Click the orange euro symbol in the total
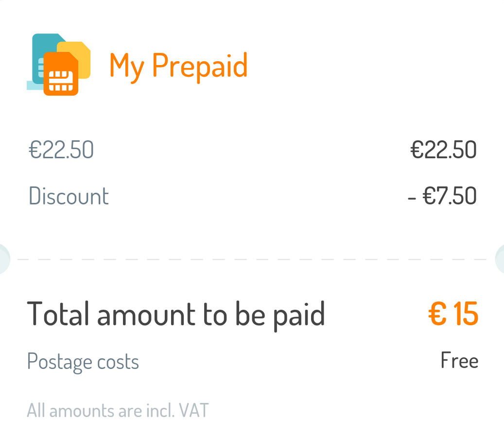The width and height of the screenshot is (504, 435). point(437,314)
